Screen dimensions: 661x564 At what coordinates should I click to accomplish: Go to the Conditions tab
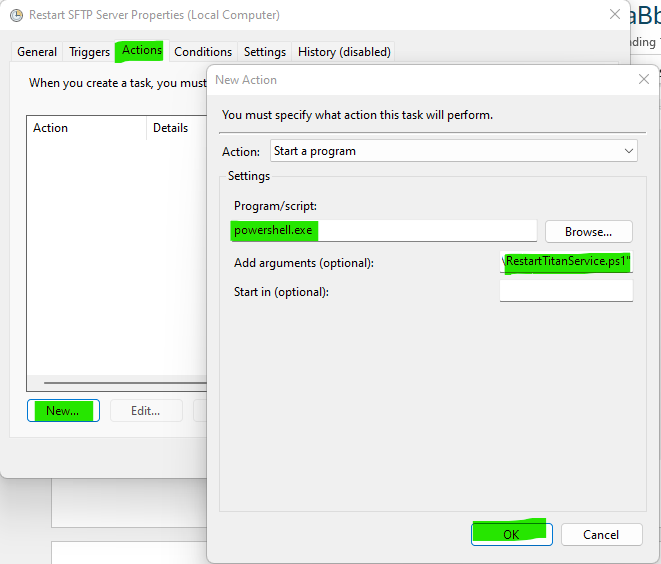203,52
